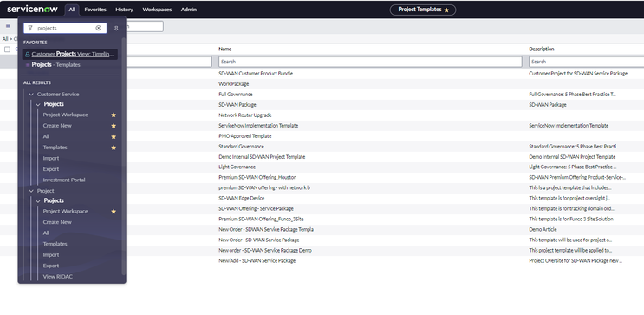The image size is (644, 315).
Task: Open New/Add - SD-WAN Service Package template
Action: 257,260
